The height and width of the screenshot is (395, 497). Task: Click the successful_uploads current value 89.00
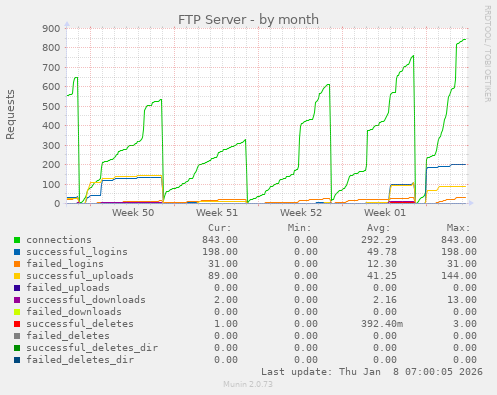223,276
